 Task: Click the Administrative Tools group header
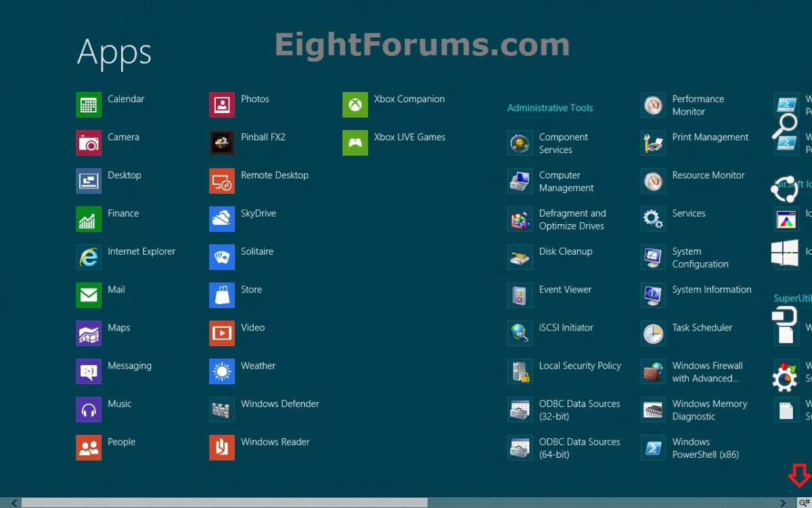click(549, 108)
